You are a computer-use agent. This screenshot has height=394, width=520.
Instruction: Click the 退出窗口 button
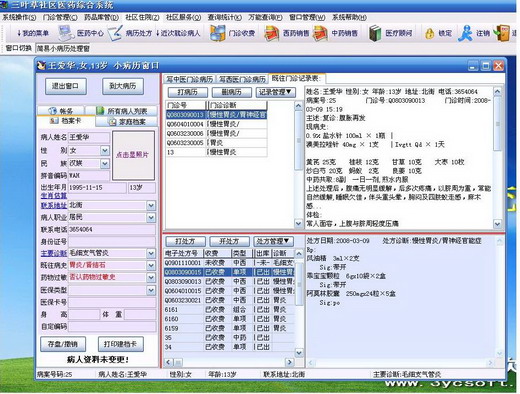coord(66,86)
